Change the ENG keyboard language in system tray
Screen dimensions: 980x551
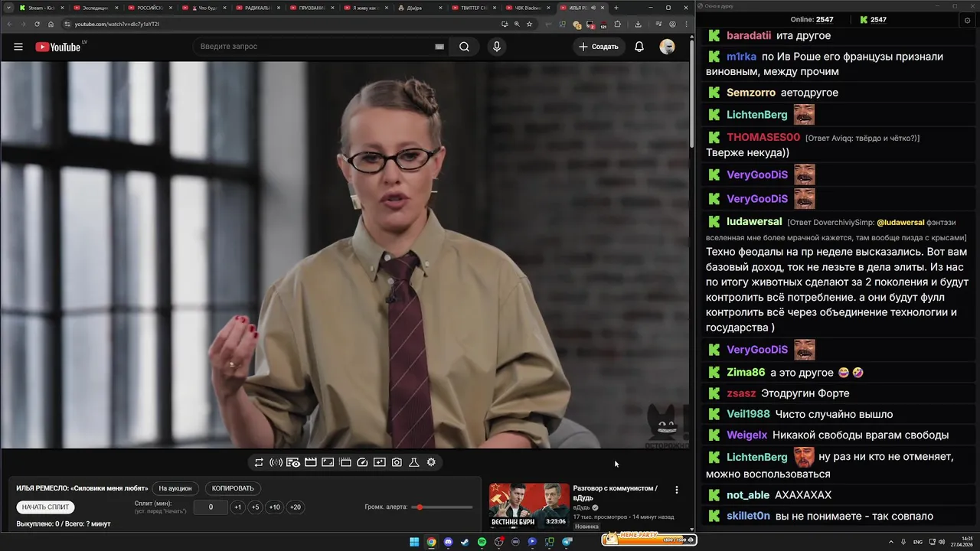(x=918, y=542)
